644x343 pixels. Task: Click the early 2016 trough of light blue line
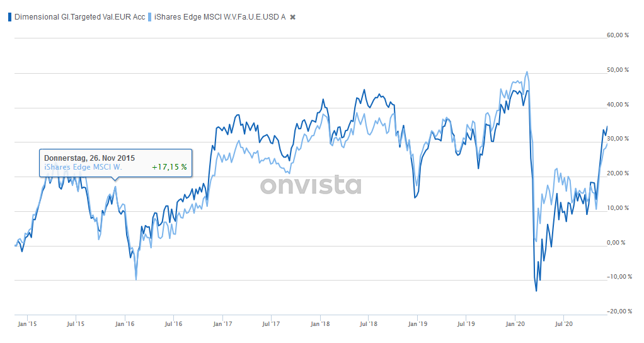click(x=136, y=279)
